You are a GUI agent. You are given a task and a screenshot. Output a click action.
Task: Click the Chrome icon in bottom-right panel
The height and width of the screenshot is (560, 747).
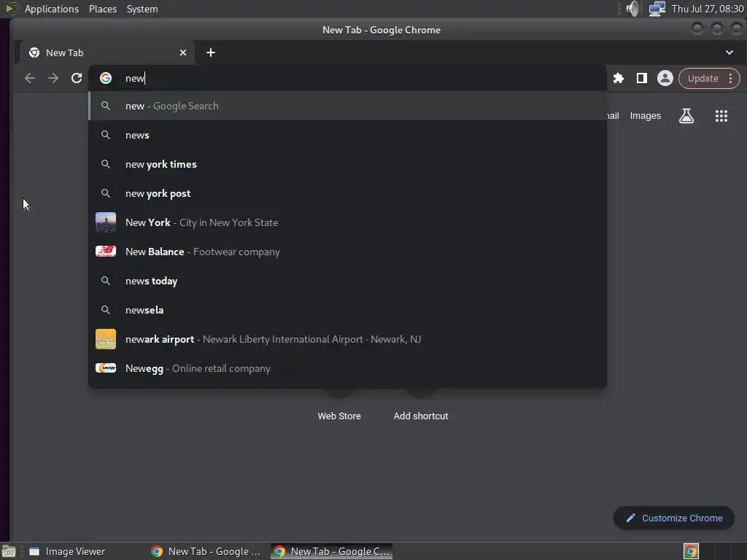pyautogui.click(x=691, y=551)
